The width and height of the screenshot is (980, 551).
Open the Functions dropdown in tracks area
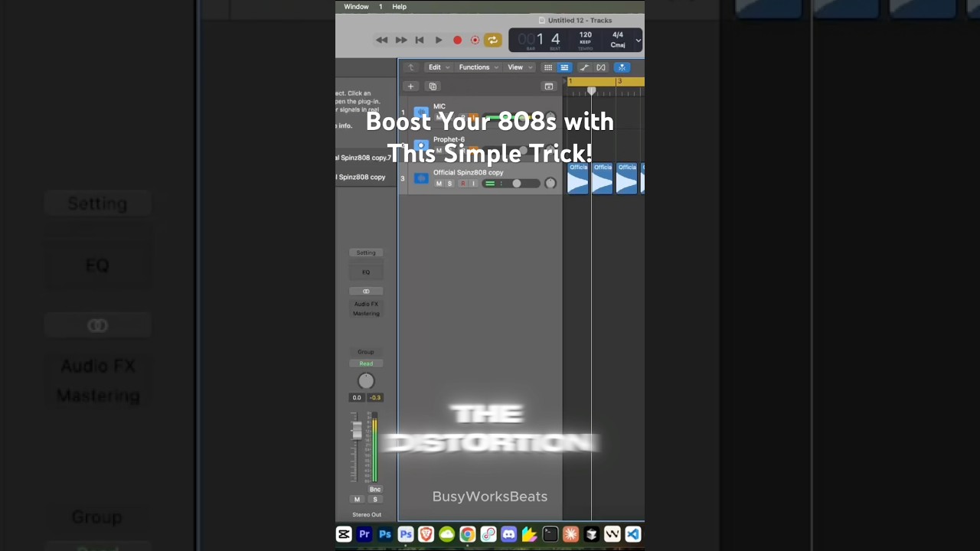click(x=479, y=67)
